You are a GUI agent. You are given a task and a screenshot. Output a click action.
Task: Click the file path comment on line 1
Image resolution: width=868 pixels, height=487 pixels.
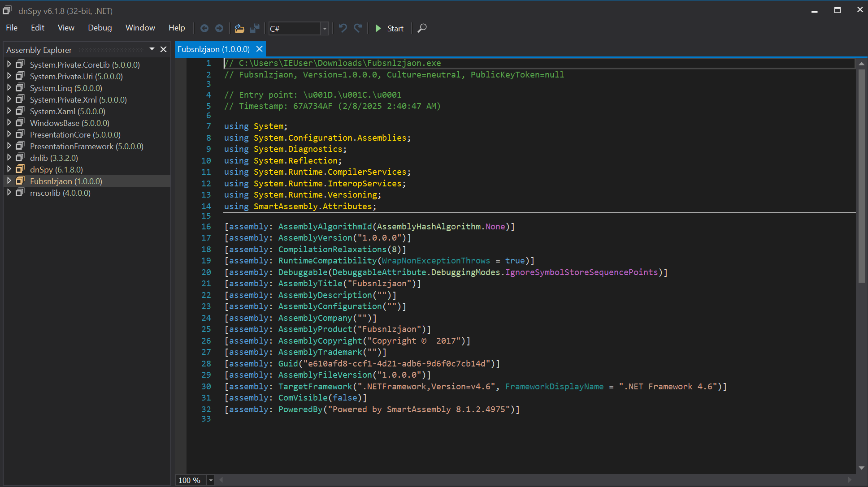tap(333, 63)
